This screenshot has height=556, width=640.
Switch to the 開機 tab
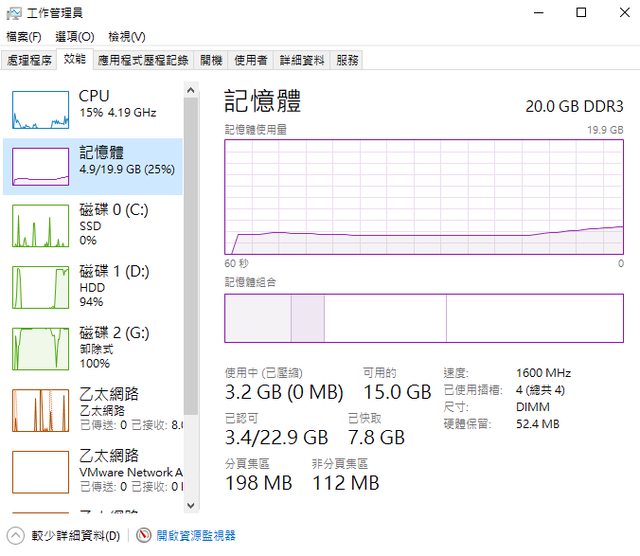coord(211,60)
